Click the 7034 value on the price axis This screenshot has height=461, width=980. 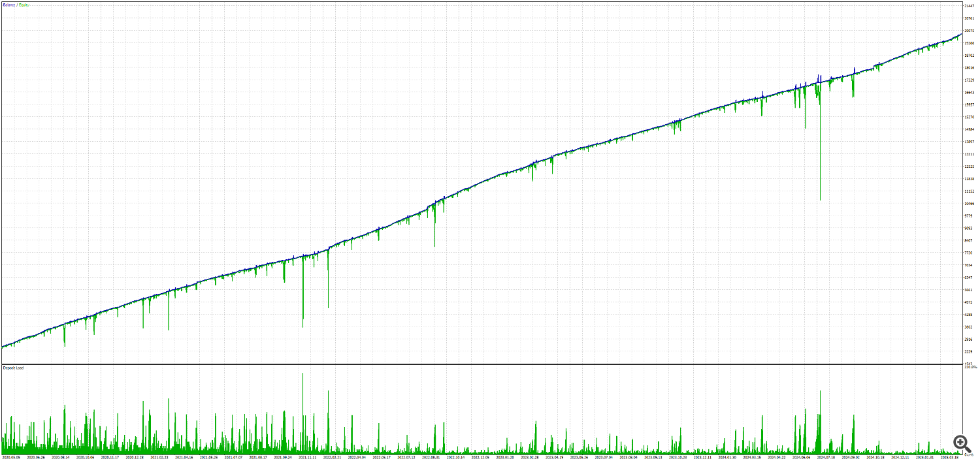970,265
